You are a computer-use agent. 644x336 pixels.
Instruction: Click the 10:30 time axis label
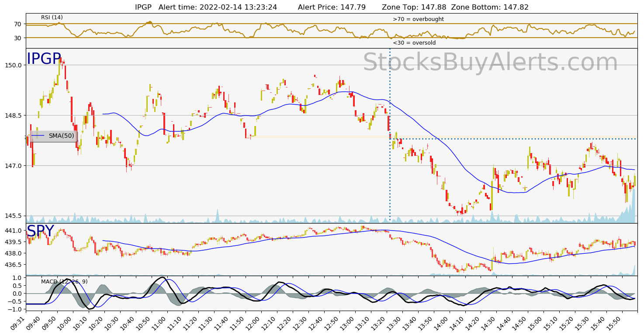point(112,322)
